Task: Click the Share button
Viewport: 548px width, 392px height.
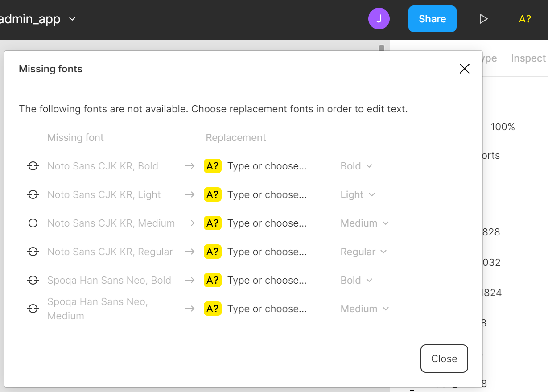Action: pos(433,19)
